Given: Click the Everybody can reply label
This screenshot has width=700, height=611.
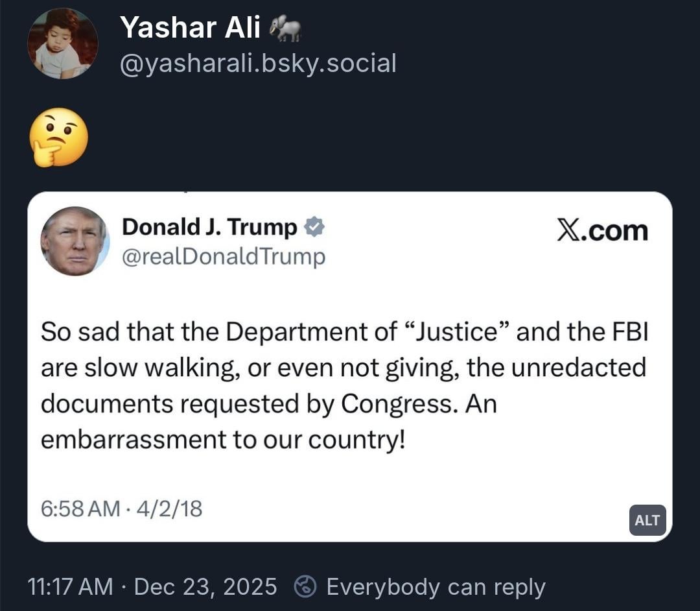Looking at the screenshot, I should pyautogui.click(x=436, y=587).
